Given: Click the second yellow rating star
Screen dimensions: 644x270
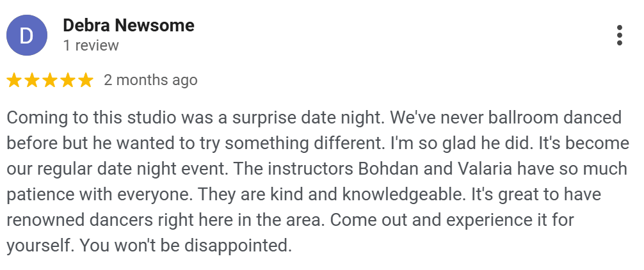Looking at the screenshot, I should [32, 80].
